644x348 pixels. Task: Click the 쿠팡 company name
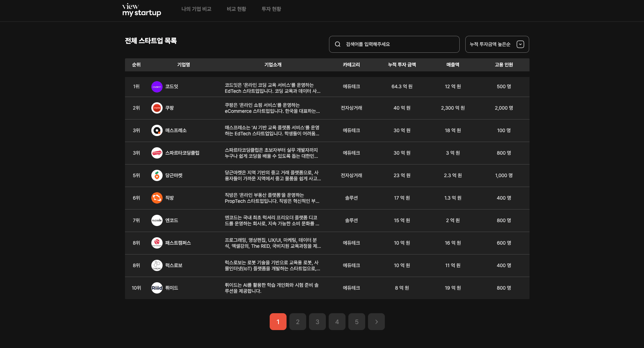170,108
